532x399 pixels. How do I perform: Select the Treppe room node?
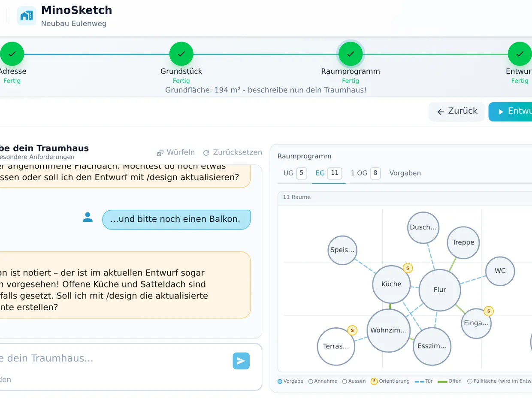click(463, 242)
